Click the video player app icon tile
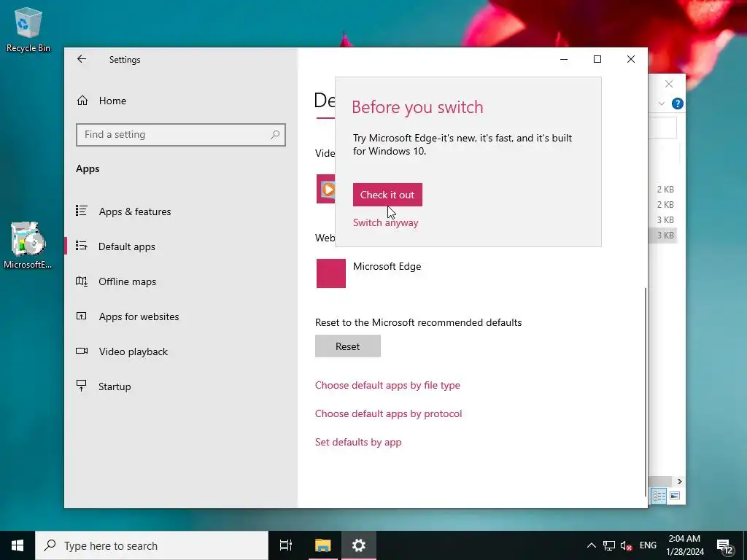 coord(326,189)
